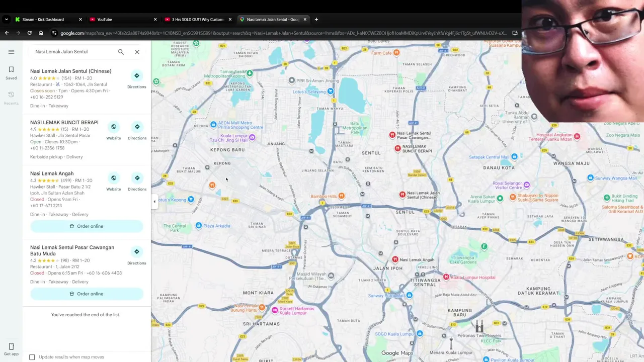The width and height of the screenshot is (644, 362).
Task: Reload the current page
Action: tap(29, 33)
